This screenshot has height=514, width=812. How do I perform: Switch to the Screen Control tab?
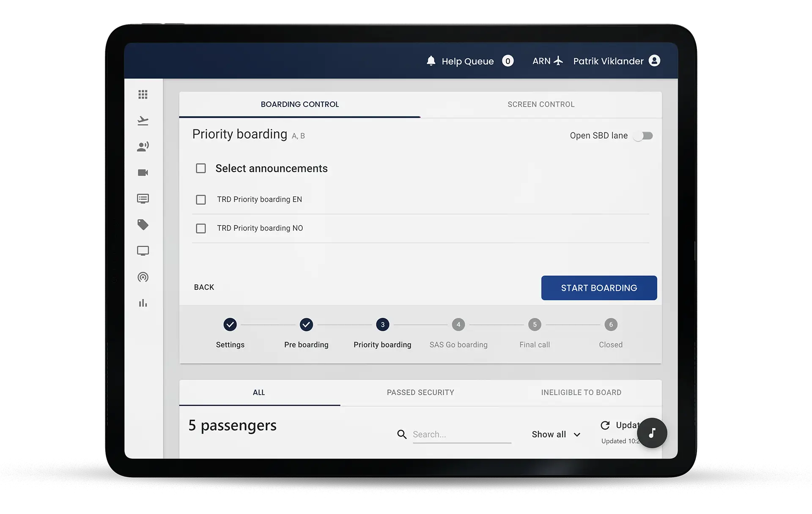pyautogui.click(x=540, y=104)
